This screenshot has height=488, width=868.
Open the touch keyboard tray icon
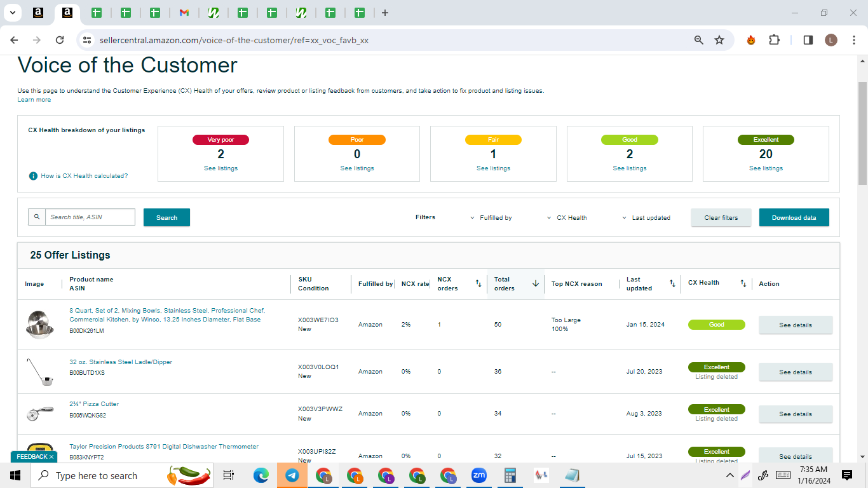click(x=783, y=475)
